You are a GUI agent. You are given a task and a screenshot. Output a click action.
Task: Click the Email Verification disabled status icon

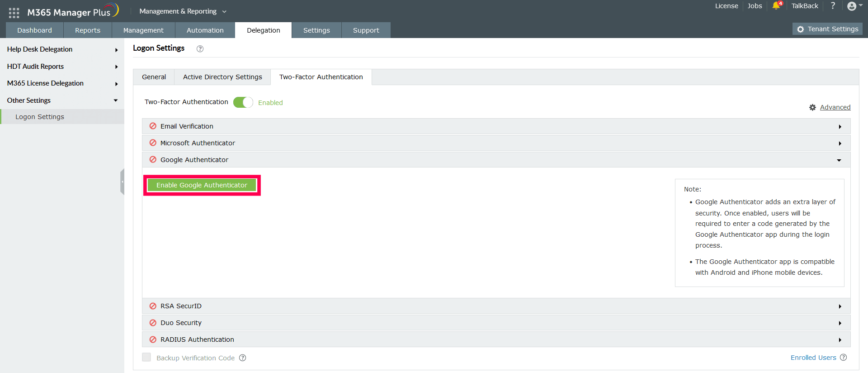153,126
